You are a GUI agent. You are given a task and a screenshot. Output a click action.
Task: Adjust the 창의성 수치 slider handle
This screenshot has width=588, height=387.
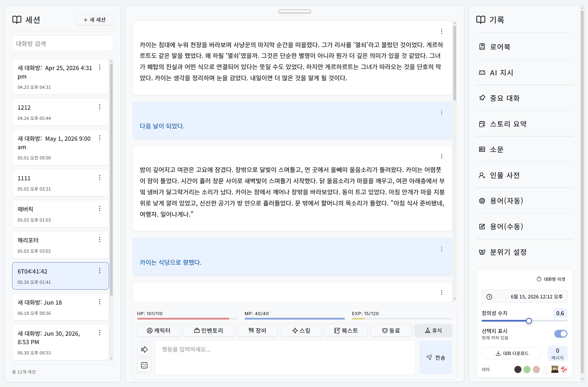(529, 321)
